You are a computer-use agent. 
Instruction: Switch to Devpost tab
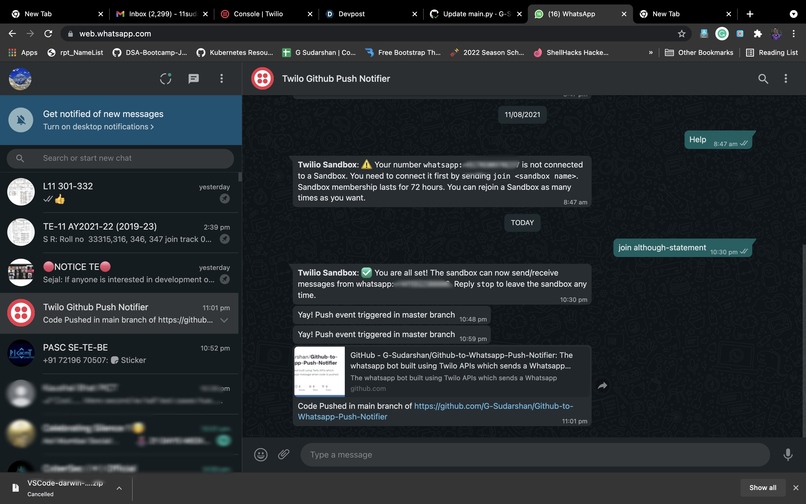(371, 14)
